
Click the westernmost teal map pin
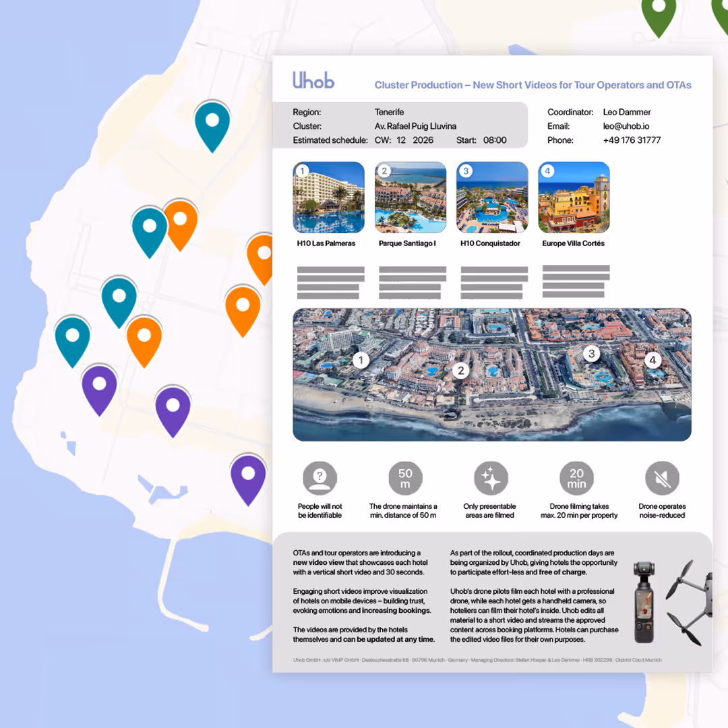tap(72, 342)
